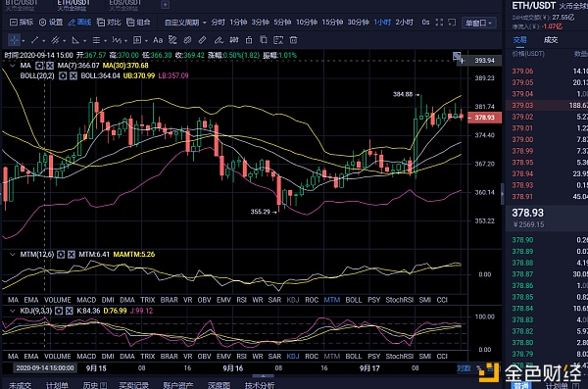The height and width of the screenshot is (389, 588).
Task: Select the parallel channel drawing tool
Action: point(55,40)
